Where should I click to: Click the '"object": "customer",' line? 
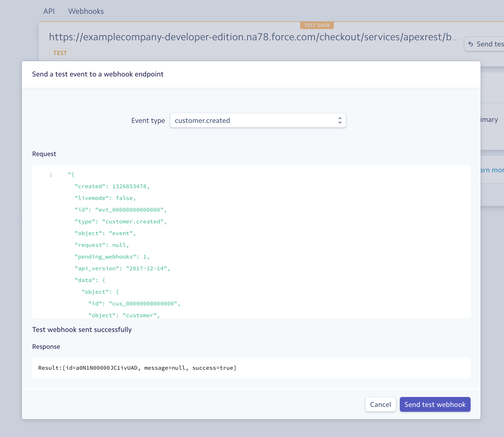pos(124,315)
